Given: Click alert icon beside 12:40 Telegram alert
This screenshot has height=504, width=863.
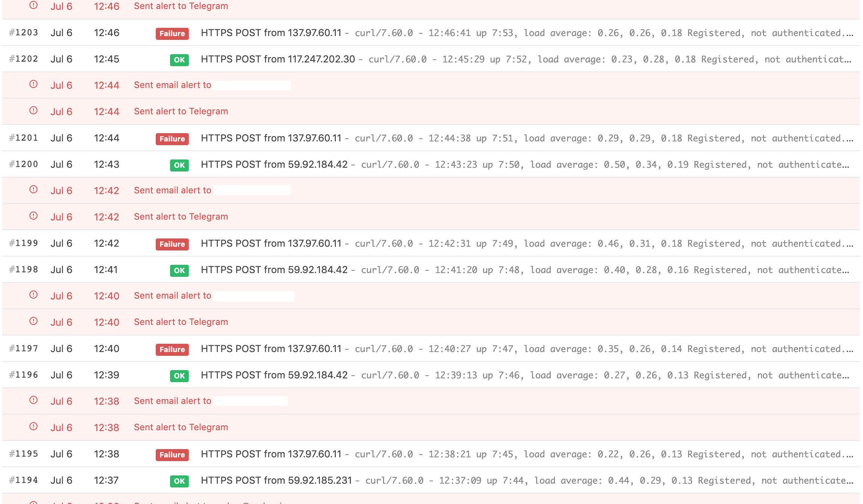Looking at the screenshot, I should [33, 321].
